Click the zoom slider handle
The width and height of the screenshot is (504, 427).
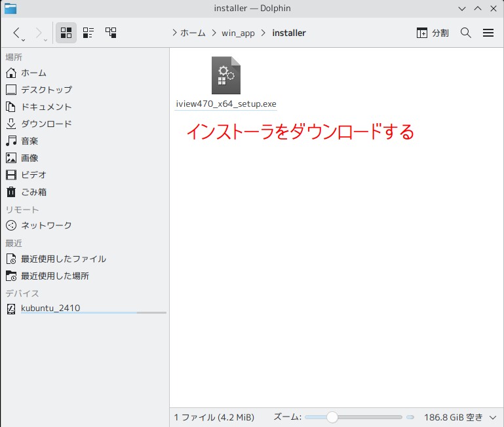coord(332,417)
